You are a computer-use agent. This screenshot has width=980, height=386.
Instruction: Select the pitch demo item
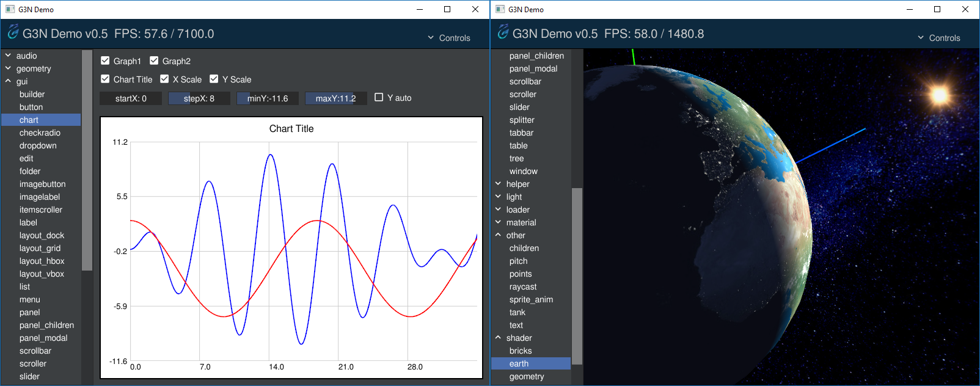pos(531,261)
